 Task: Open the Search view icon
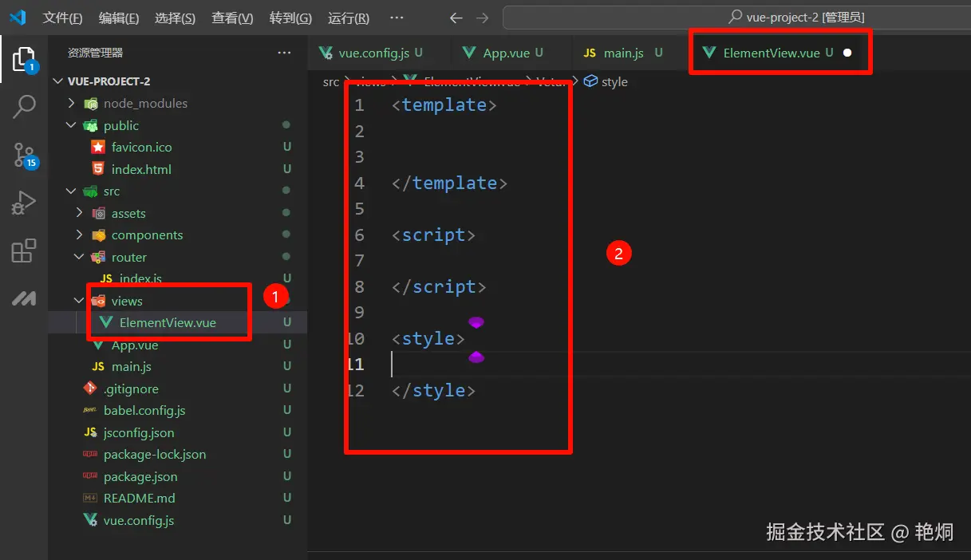24,106
